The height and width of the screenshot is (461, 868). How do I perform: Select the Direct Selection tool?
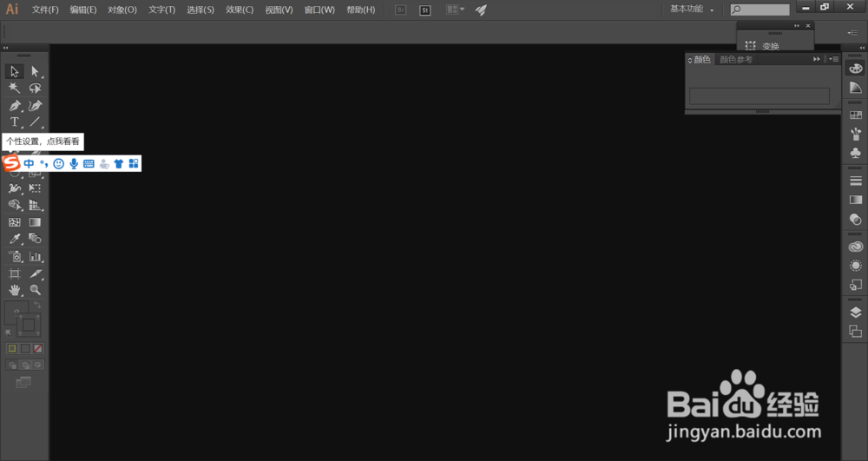coord(36,71)
